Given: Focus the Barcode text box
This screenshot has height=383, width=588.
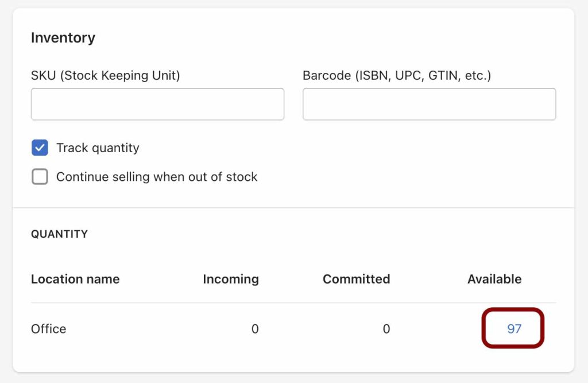Looking at the screenshot, I should (x=430, y=105).
